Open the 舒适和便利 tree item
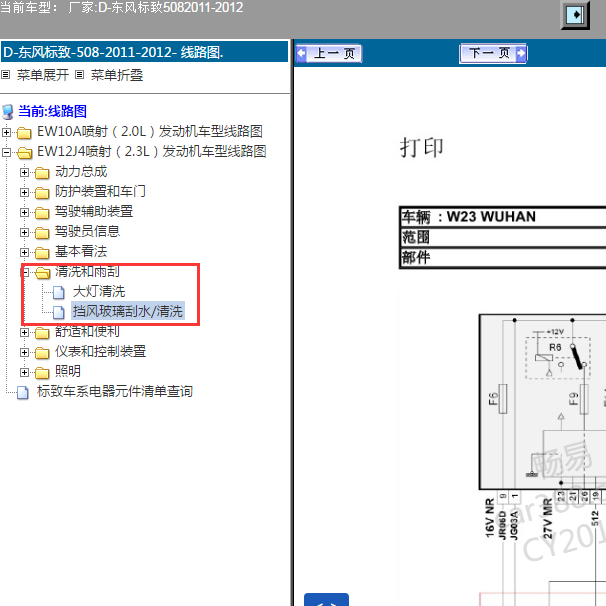This screenshot has height=606, width=606. click(87, 331)
